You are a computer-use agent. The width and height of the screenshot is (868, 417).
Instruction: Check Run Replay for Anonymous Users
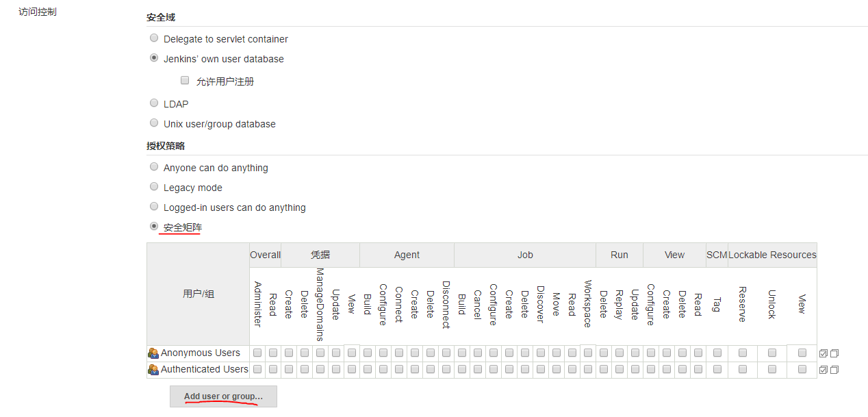620,353
